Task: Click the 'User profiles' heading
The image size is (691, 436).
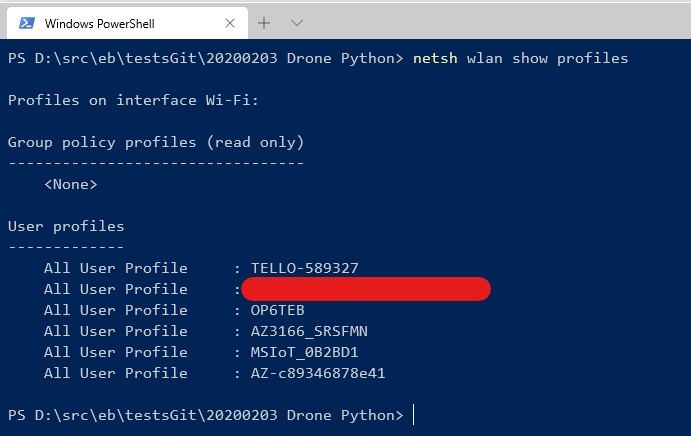Action: pyautogui.click(x=66, y=226)
